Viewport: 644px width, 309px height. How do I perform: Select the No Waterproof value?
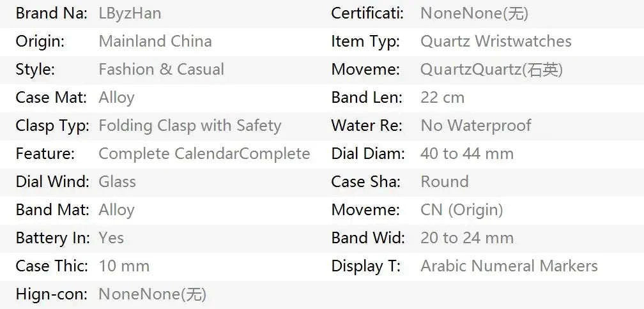click(x=476, y=126)
